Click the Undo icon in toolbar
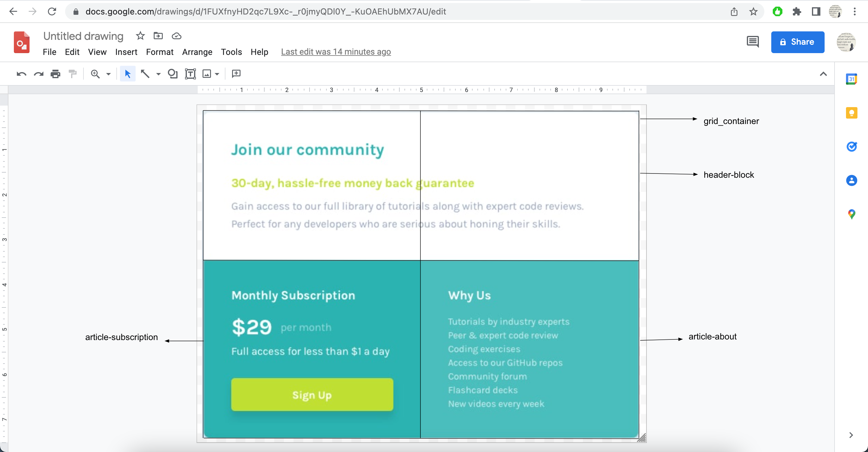This screenshot has height=452, width=868. (21, 74)
